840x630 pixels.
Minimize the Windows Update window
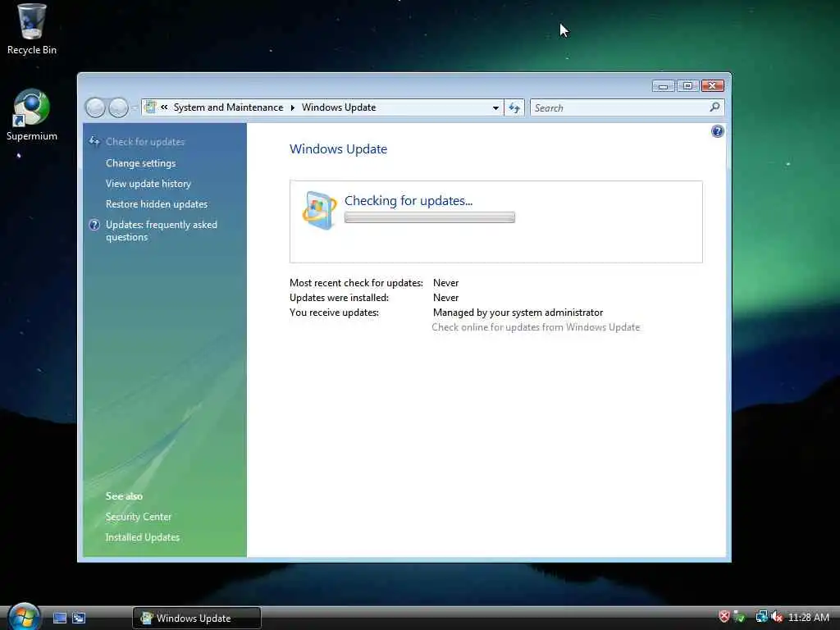(663, 85)
